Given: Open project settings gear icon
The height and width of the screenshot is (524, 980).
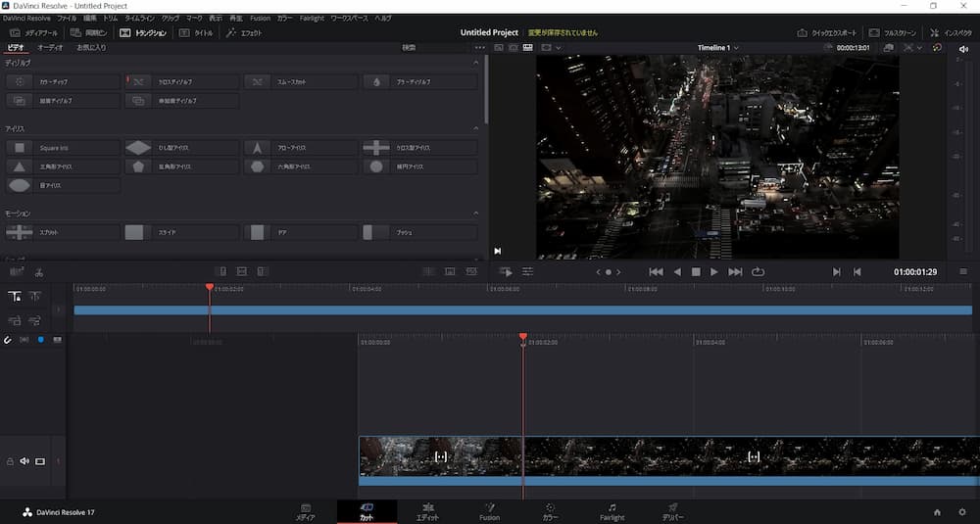Looking at the screenshot, I should (962, 512).
